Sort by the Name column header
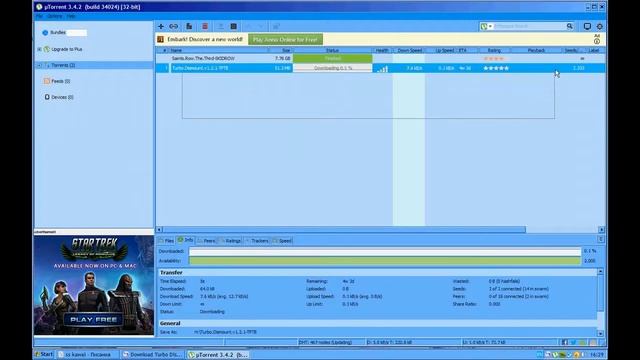This screenshot has width=640, height=360. pyautogui.click(x=219, y=50)
